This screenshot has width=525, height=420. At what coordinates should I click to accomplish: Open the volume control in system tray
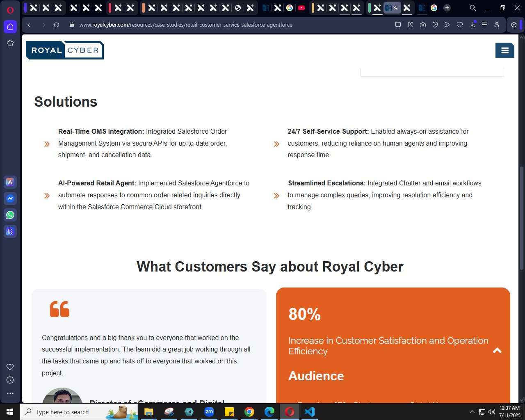[491, 412]
